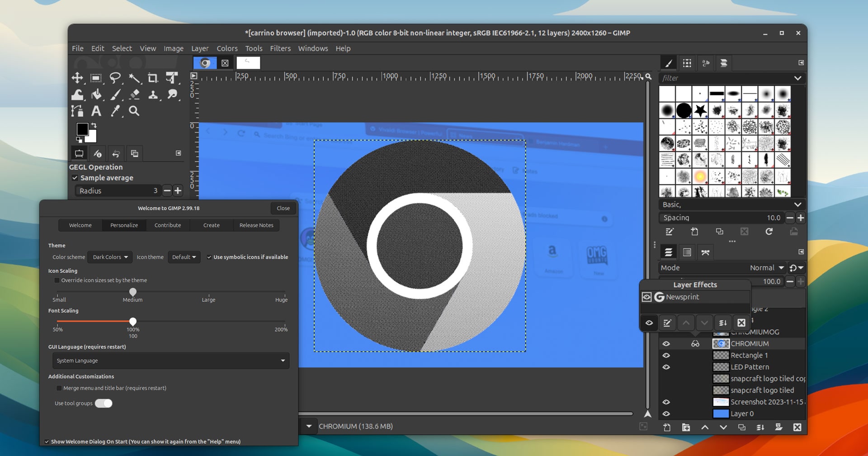Select the Clone stamp tool
Viewport: 868px width, 456px height.
pos(153,95)
